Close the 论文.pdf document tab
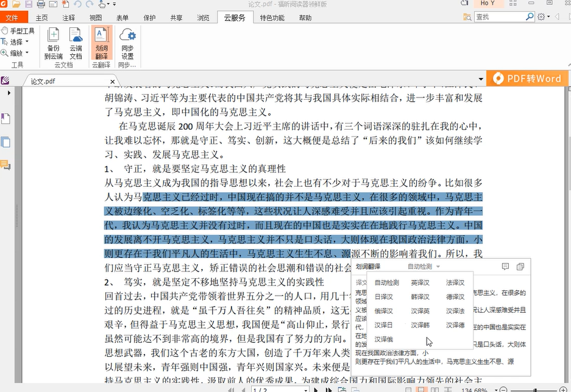Image resolution: width=571 pixels, height=392 pixels. 112,81
